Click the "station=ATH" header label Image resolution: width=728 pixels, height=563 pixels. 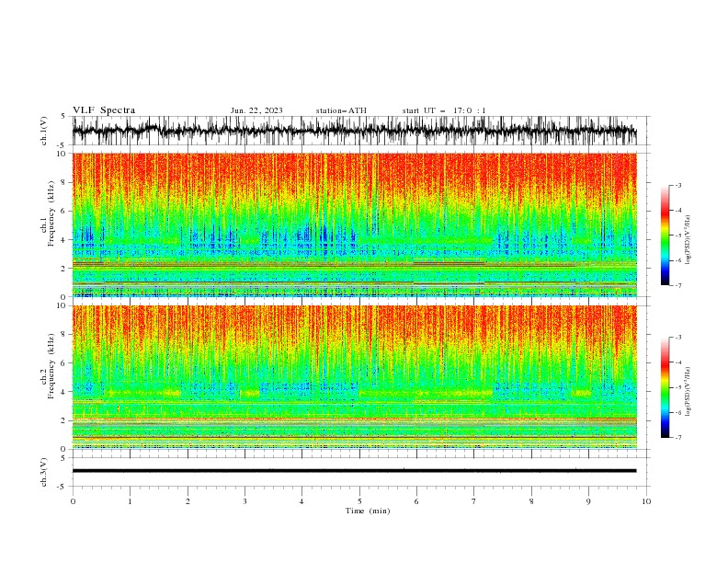point(341,110)
